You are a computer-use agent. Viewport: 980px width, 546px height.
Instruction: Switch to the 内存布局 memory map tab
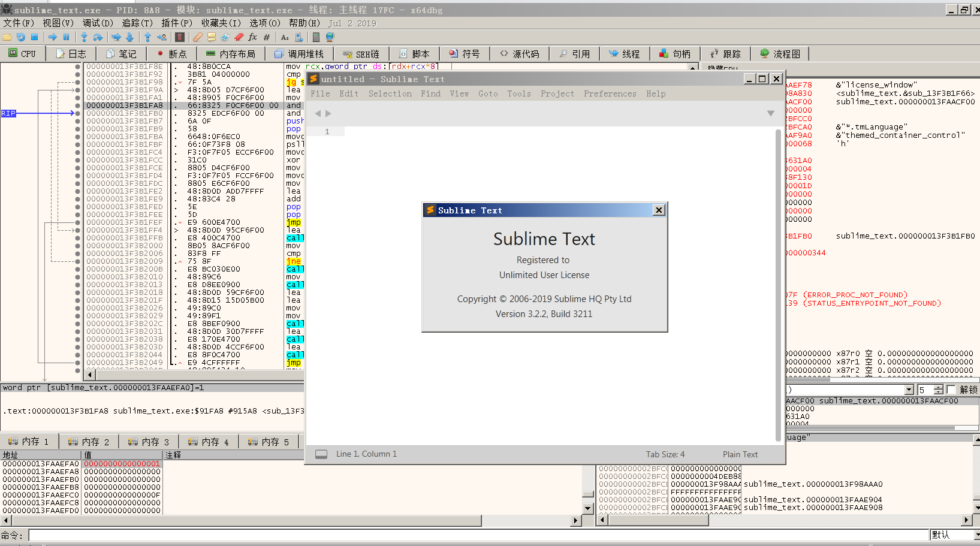click(x=230, y=54)
